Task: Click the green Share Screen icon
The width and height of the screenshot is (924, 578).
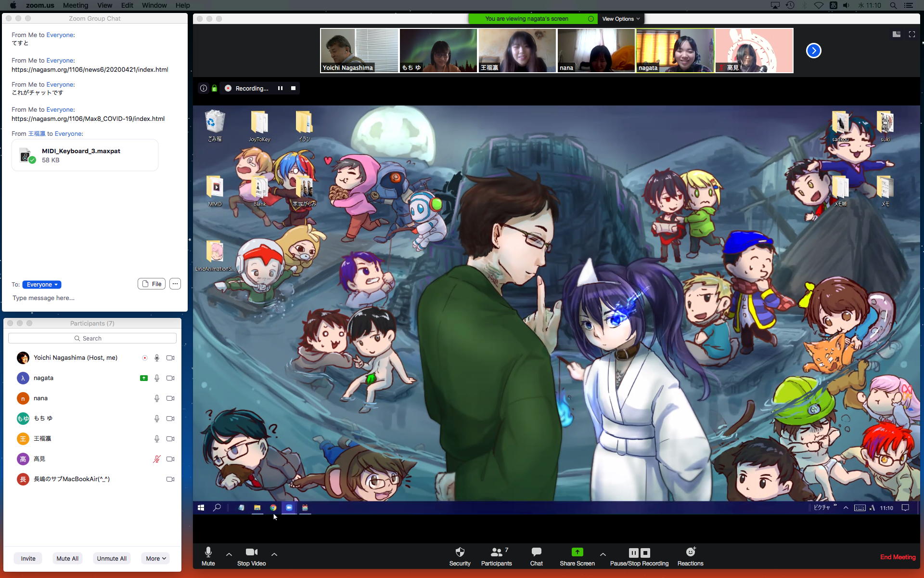Action: pyautogui.click(x=577, y=552)
